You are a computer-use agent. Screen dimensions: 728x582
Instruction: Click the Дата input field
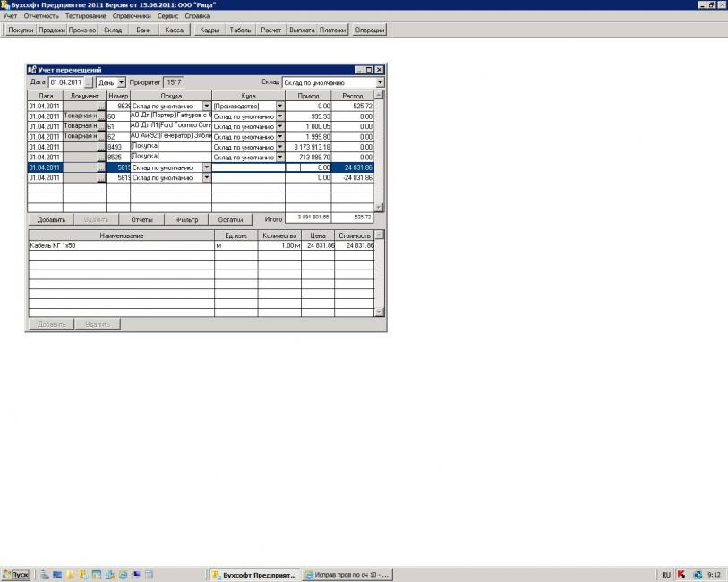point(65,82)
